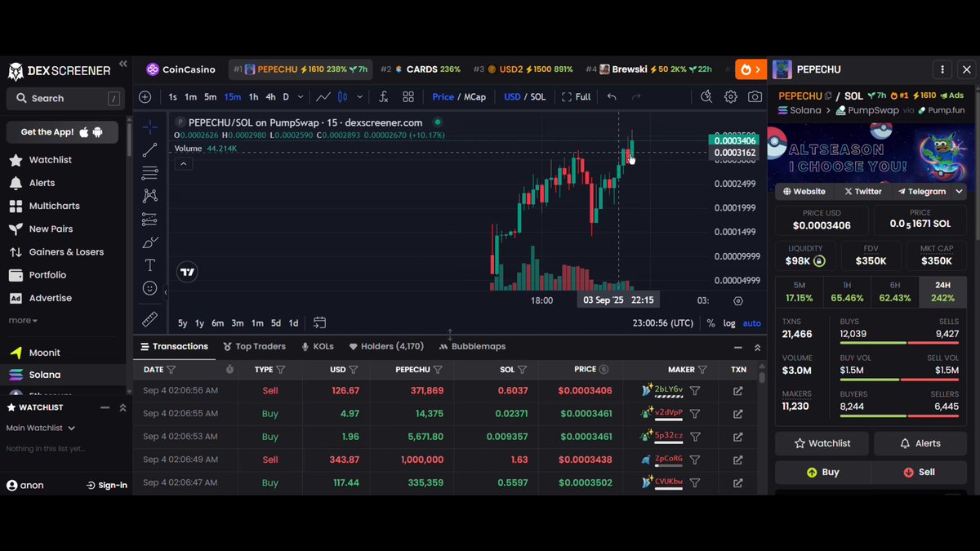Collapse the Volume indicator legend
980x551 pixels.
click(184, 164)
